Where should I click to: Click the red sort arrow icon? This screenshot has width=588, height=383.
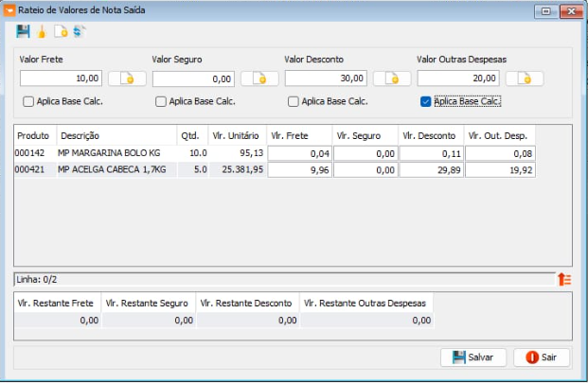(x=564, y=279)
